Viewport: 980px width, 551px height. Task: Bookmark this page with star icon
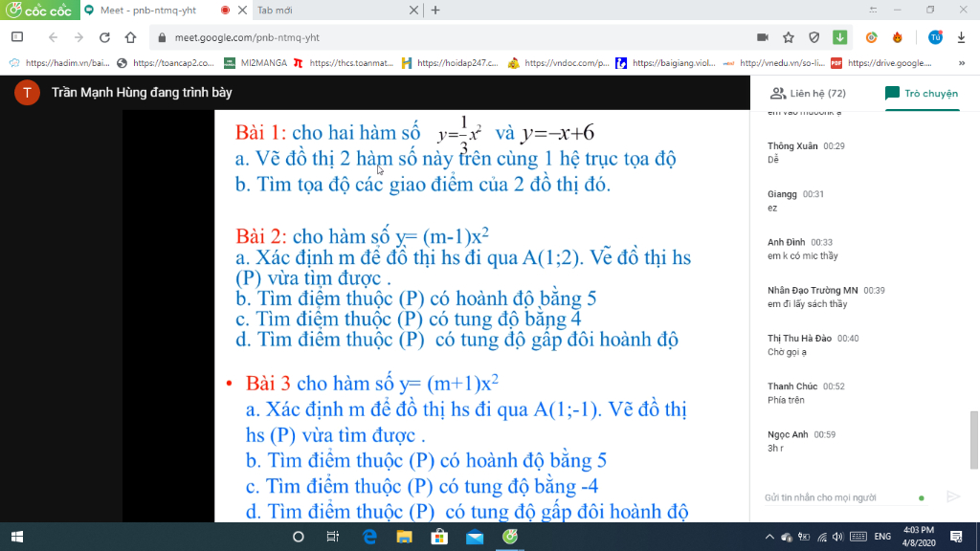789,37
